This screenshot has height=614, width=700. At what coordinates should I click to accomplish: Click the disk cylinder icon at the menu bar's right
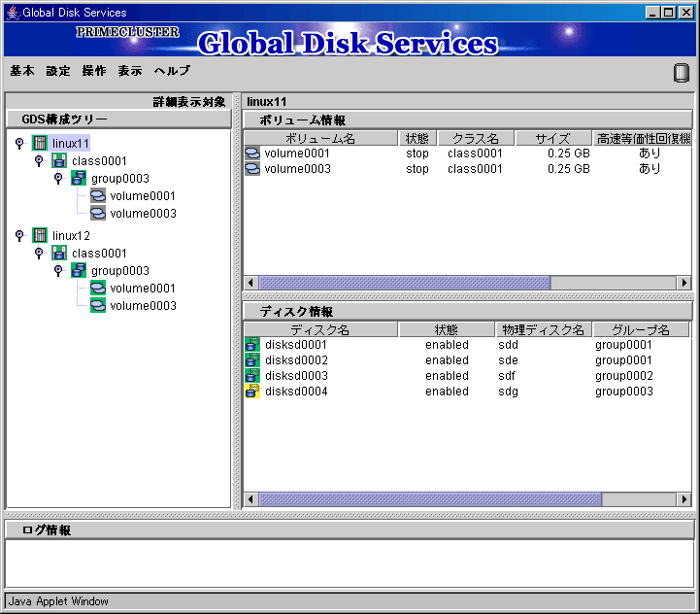point(682,73)
